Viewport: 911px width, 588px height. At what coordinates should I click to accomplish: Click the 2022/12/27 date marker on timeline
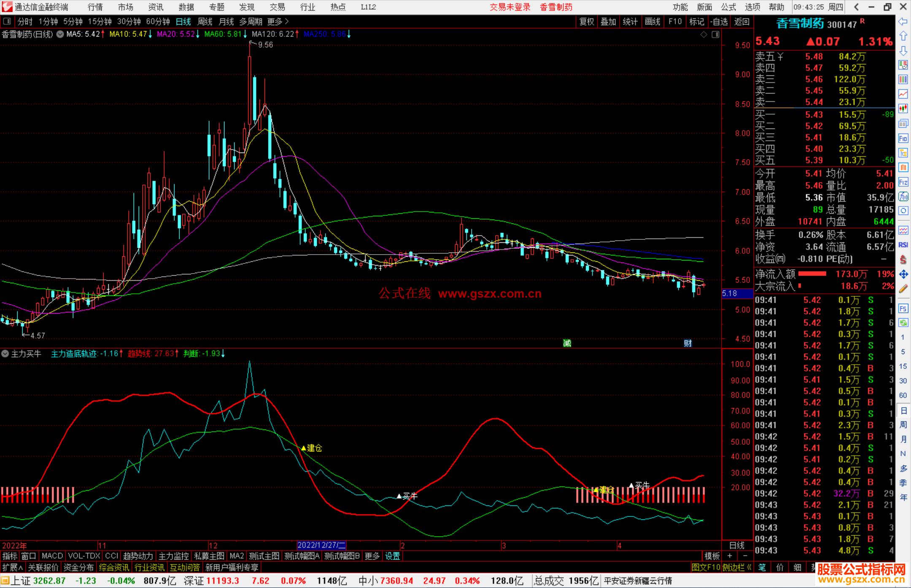321,545
